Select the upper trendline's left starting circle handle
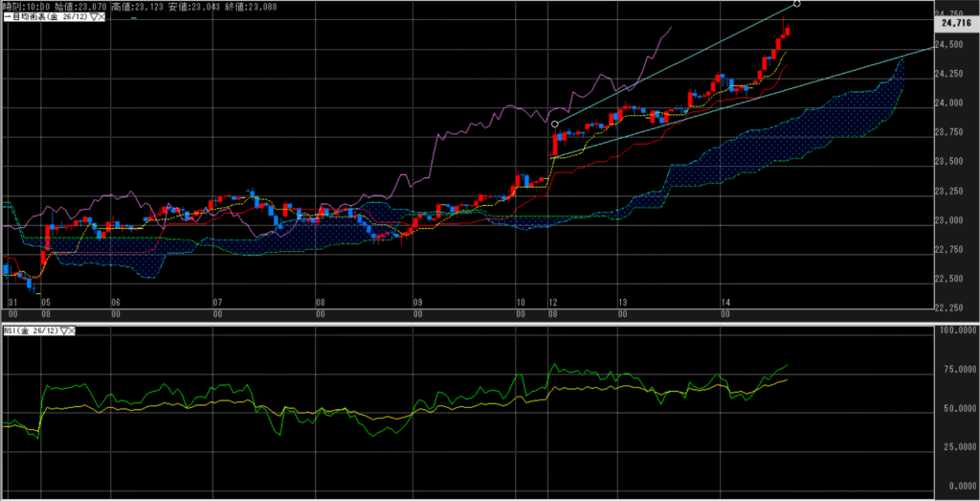980x501 pixels. (555, 124)
